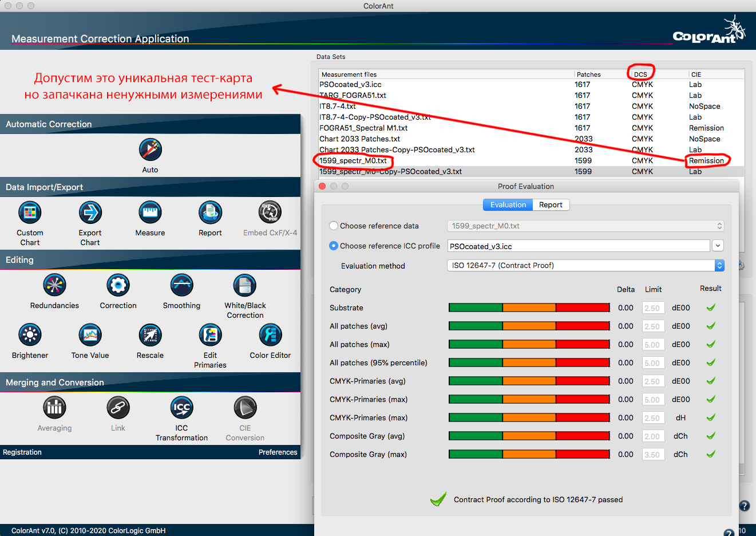Open the Custom Chart tool
The height and width of the screenshot is (536, 756).
point(30,212)
